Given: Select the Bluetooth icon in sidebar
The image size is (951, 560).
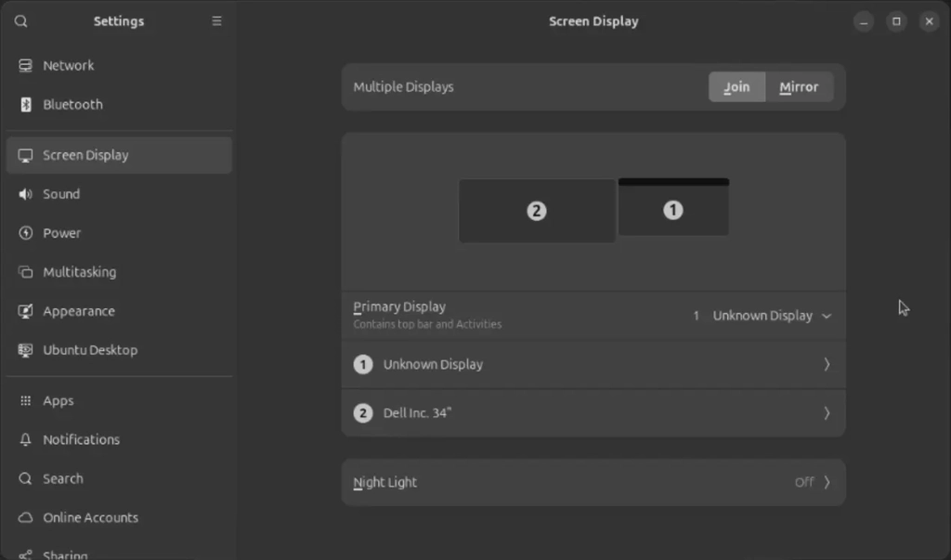Looking at the screenshot, I should pyautogui.click(x=25, y=104).
